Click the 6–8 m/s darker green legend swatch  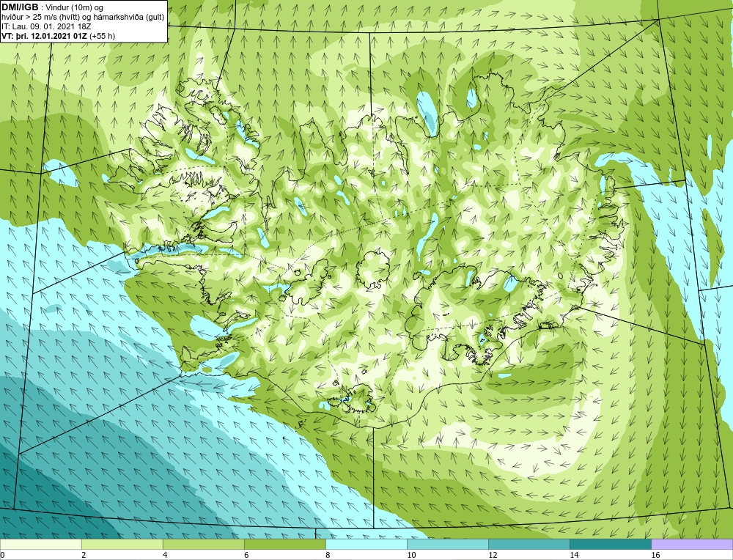tap(284, 544)
